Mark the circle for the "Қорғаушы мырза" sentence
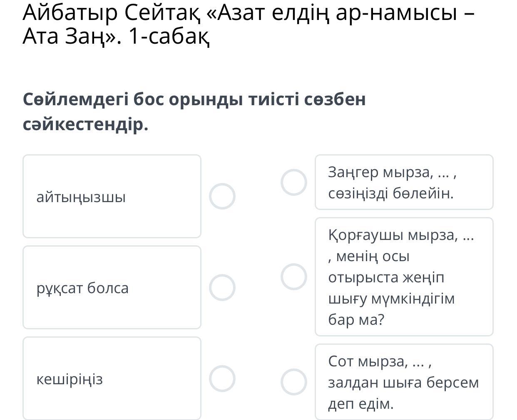Viewport: 517px width, 420px height. tap(293, 277)
